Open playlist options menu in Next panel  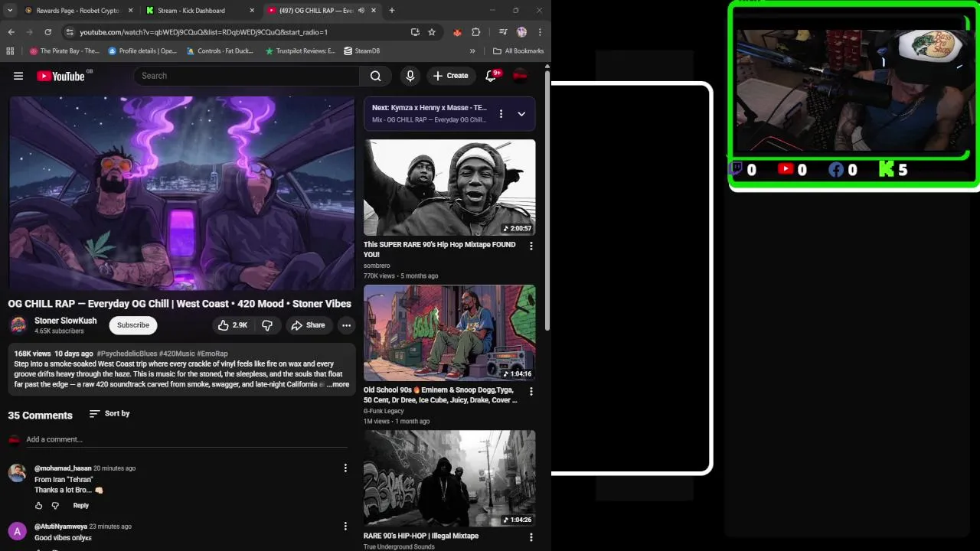coord(501,114)
